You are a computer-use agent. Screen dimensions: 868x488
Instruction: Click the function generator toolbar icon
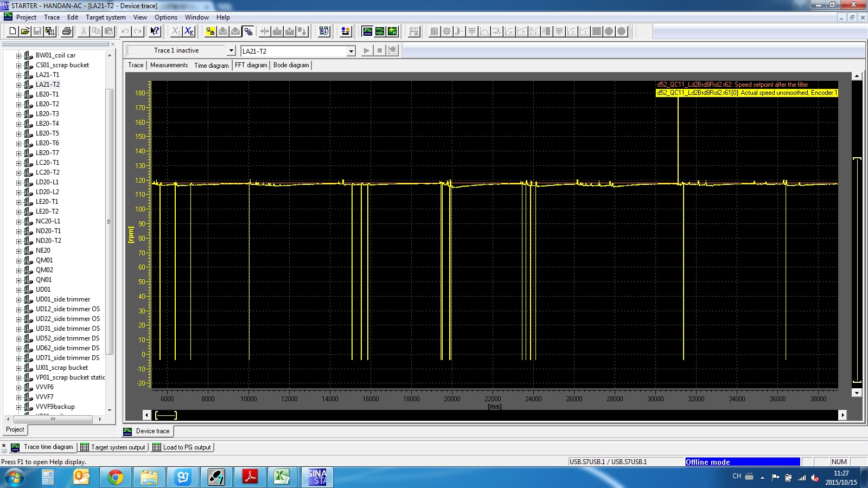click(x=380, y=31)
